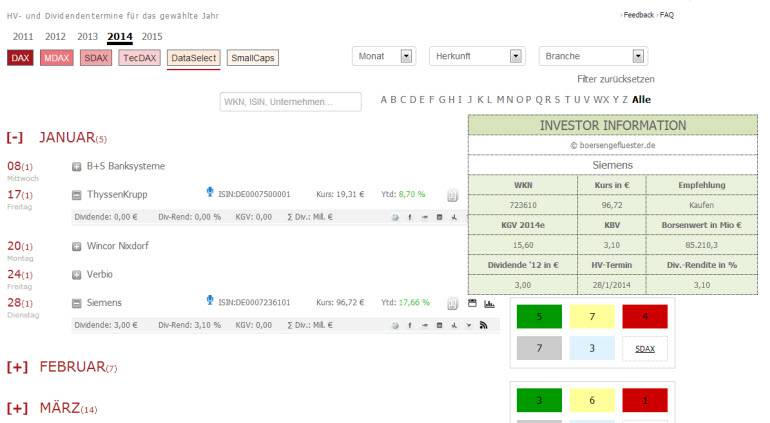The height and width of the screenshot is (423, 770).
Task: Select the 2014 year tab
Action: [120, 37]
